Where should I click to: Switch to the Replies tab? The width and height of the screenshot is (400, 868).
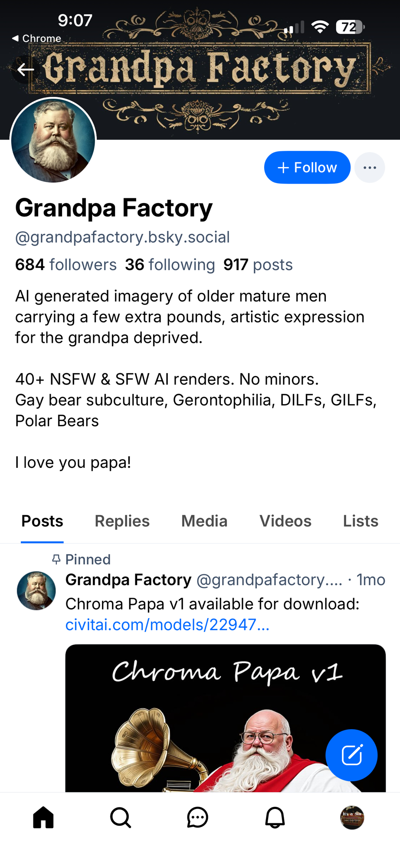(122, 521)
